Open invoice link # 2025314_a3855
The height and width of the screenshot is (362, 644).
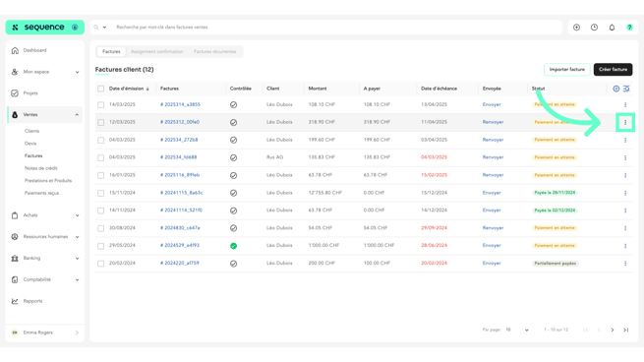coord(180,105)
